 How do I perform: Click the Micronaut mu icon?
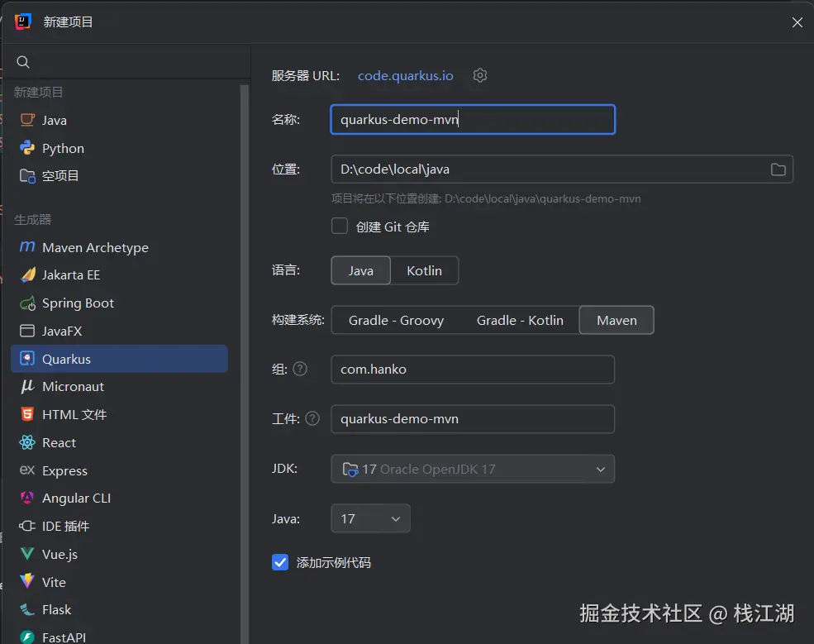27,386
